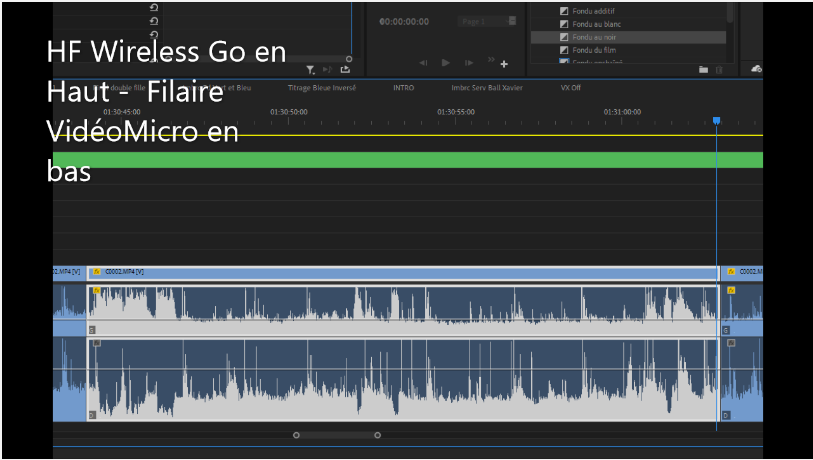Click the D channel label on selected audio clip
813x460 pixels.
(x=92, y=415)
